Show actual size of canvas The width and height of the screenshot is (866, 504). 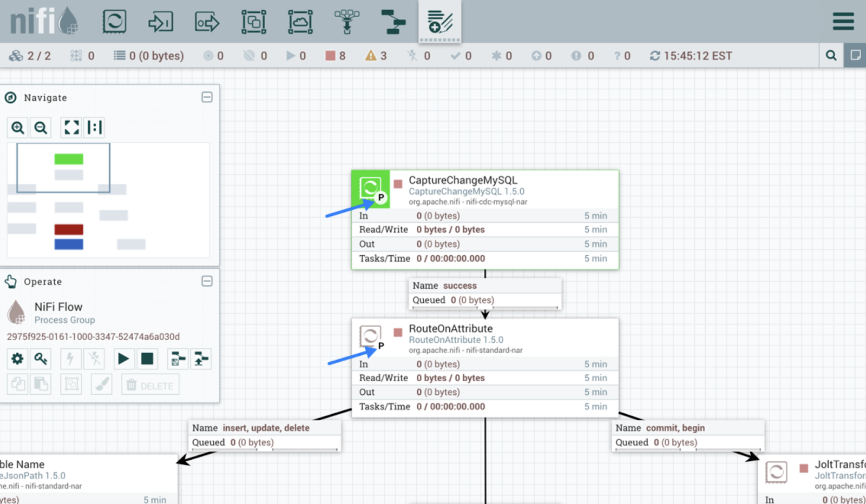(94, 128)
